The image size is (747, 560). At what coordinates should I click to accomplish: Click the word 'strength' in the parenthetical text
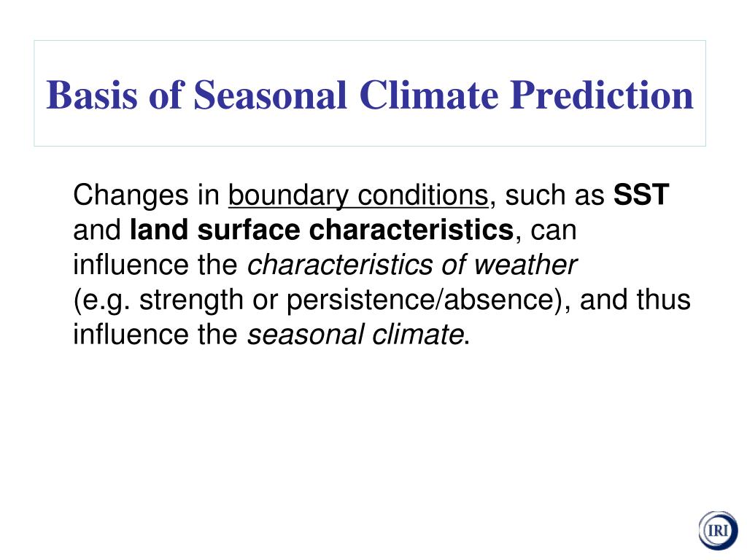click(191, 301)
